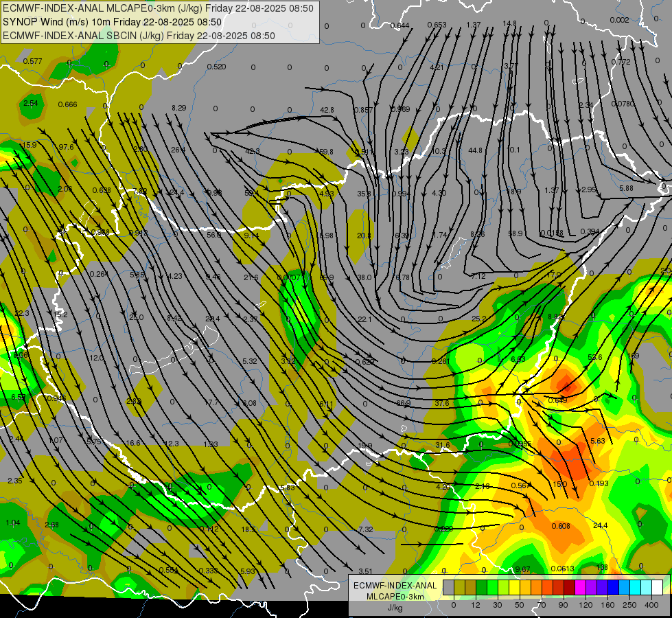Click the map value 0.520
672x618 pixels.
216,67
